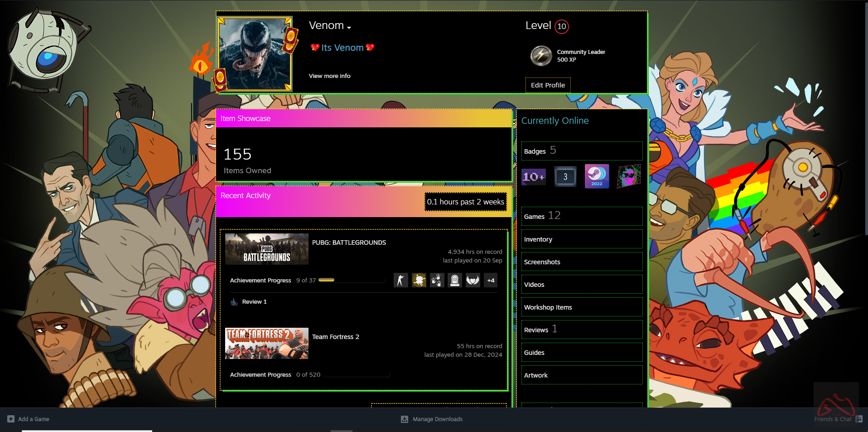
Task: Click the Steam 2022 badge icon
Action: tap(597, 176)
